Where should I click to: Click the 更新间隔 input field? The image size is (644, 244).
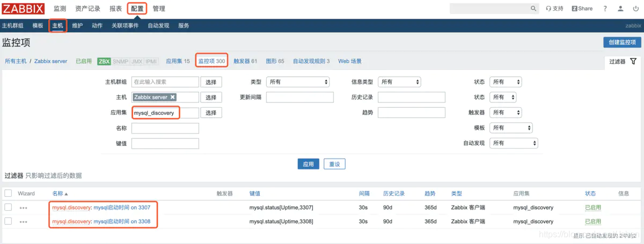tap(300, 97)
